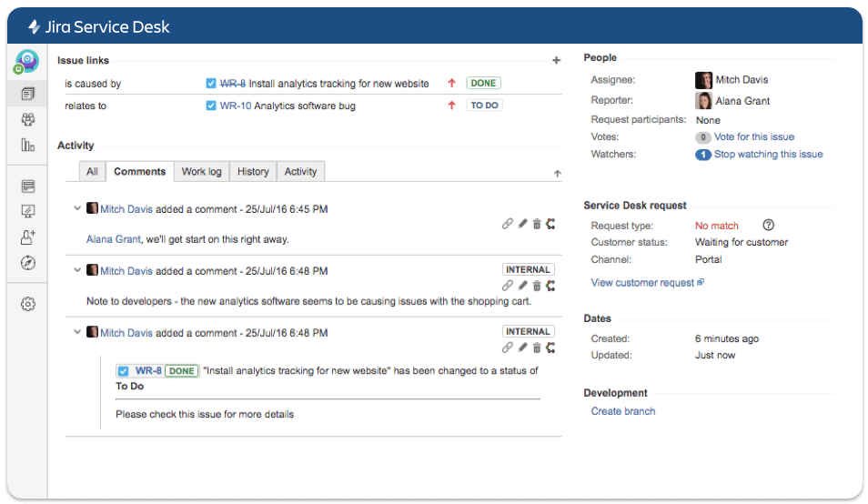
Task: Click the WR-8 issue type checkbox icon
Action: (x=211, y=84)
